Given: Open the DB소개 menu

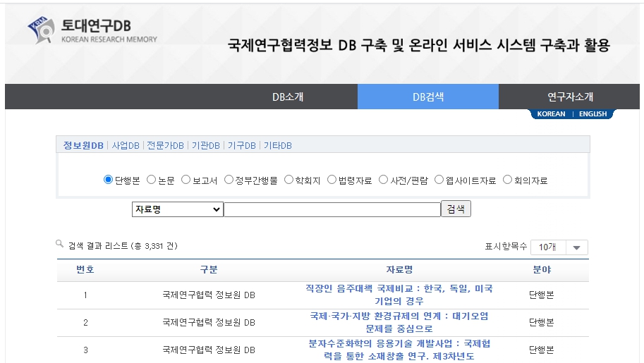Looking at the screenshot, I should click(x=288, y=97).
